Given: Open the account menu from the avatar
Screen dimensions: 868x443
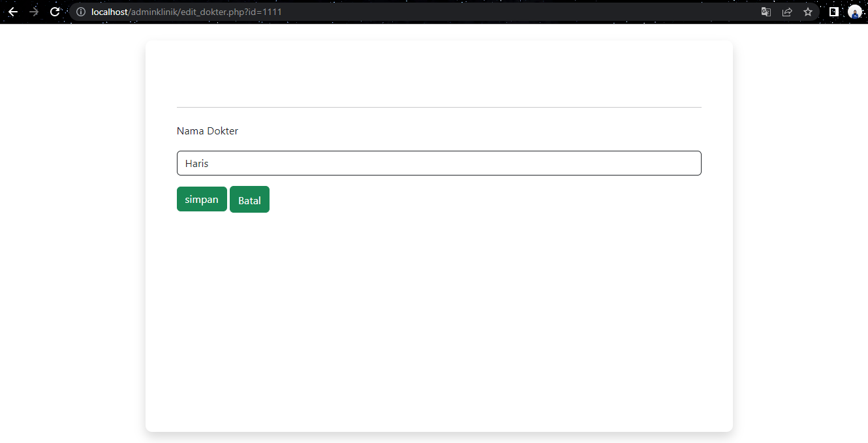Looking at the screenshot, I should pyautogui.click(x=855, y=11).
